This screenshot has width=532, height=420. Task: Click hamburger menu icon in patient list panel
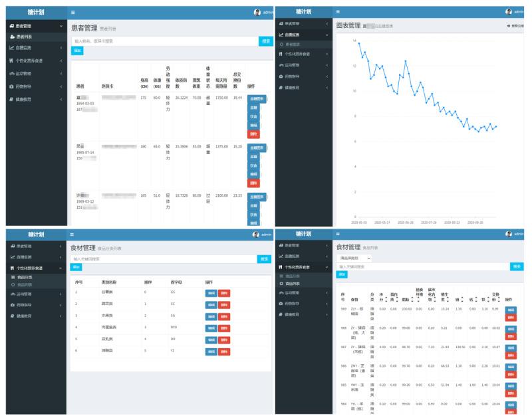tap(73, 13)
